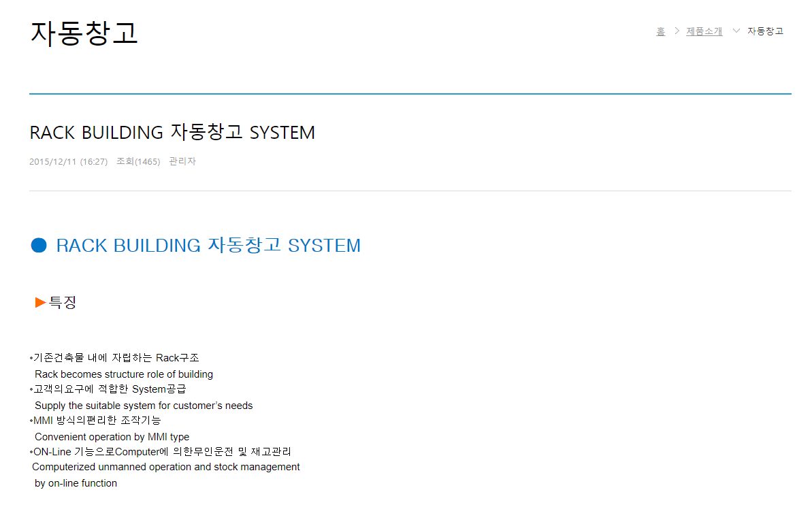Click the large 자동창고 page title

[84, 33]
